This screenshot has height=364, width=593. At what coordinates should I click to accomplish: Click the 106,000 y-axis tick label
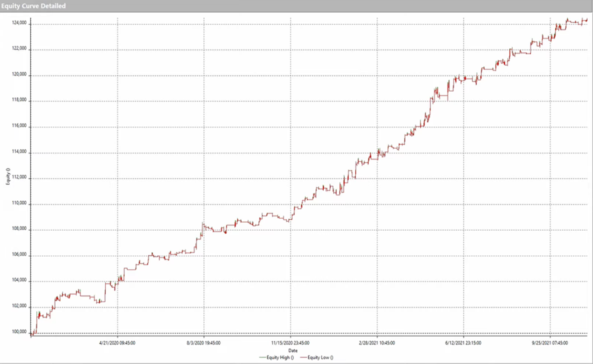pyautogui.click(x=18, y=255)
